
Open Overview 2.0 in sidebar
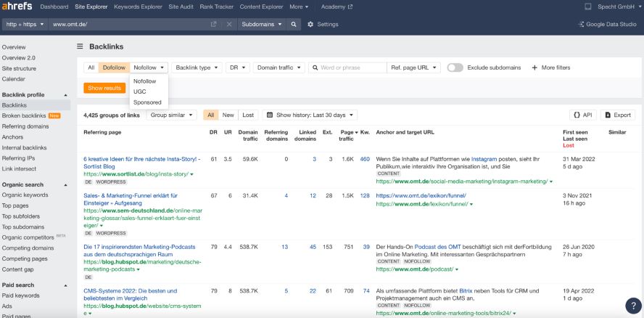(18, 58)
